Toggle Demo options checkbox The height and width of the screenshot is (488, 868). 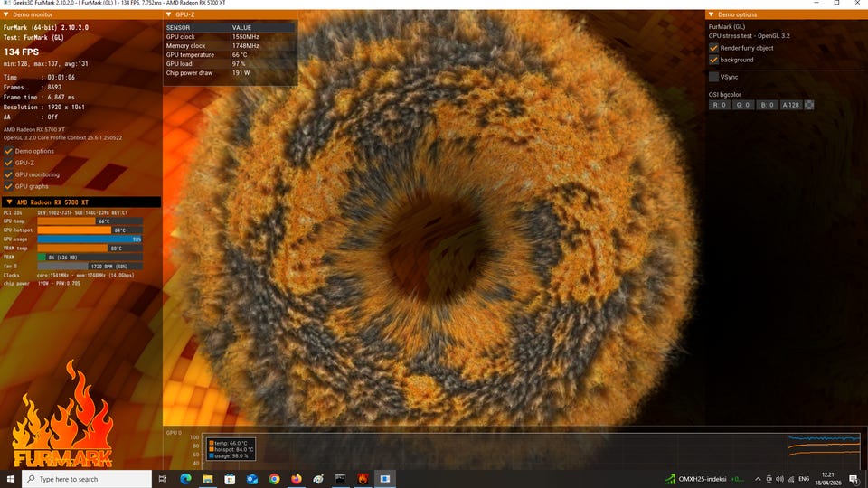[8, 151]
